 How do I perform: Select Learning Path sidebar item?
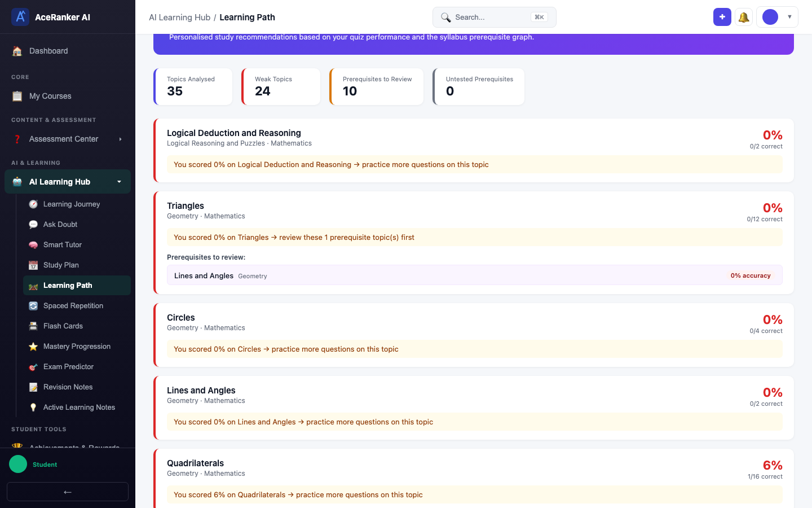pyautogui.click(x=77, y=286)
